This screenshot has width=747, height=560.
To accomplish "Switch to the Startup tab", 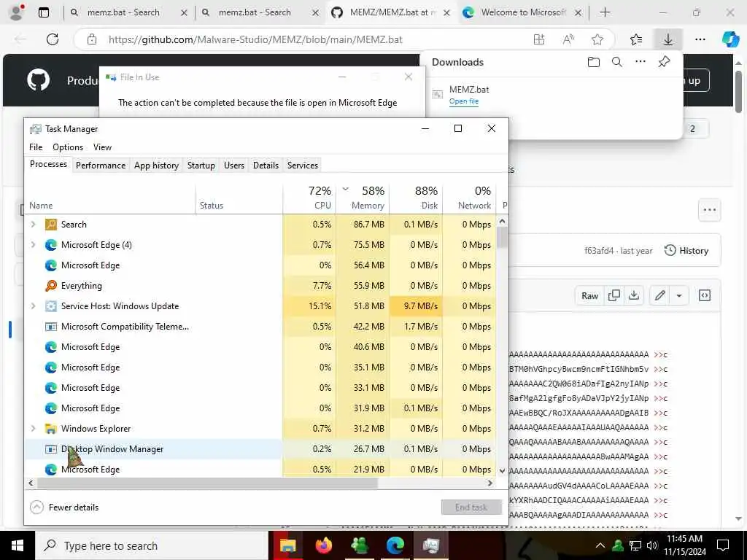I will pos(201,166).
